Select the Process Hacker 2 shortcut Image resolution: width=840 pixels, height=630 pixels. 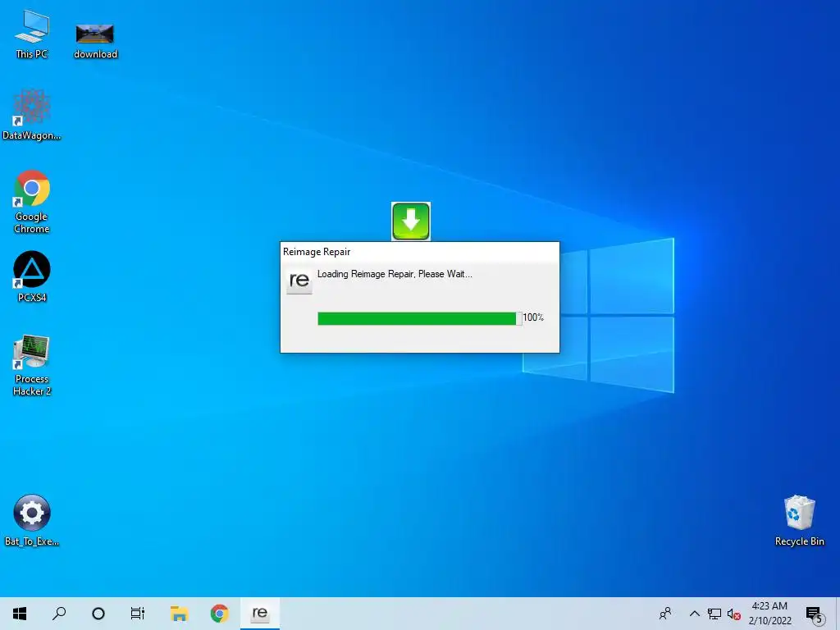[32, 365]
